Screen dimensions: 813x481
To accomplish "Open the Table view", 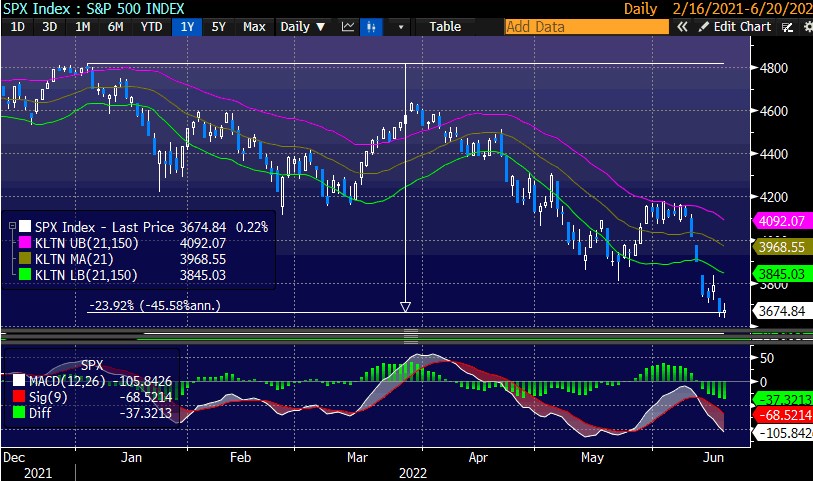I will point(445,27).
